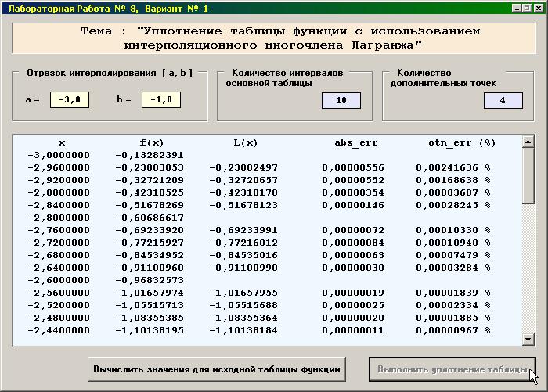The image size is (548, 392).
Task: Select the x value -3,0000000
Action: click(59, 155)
